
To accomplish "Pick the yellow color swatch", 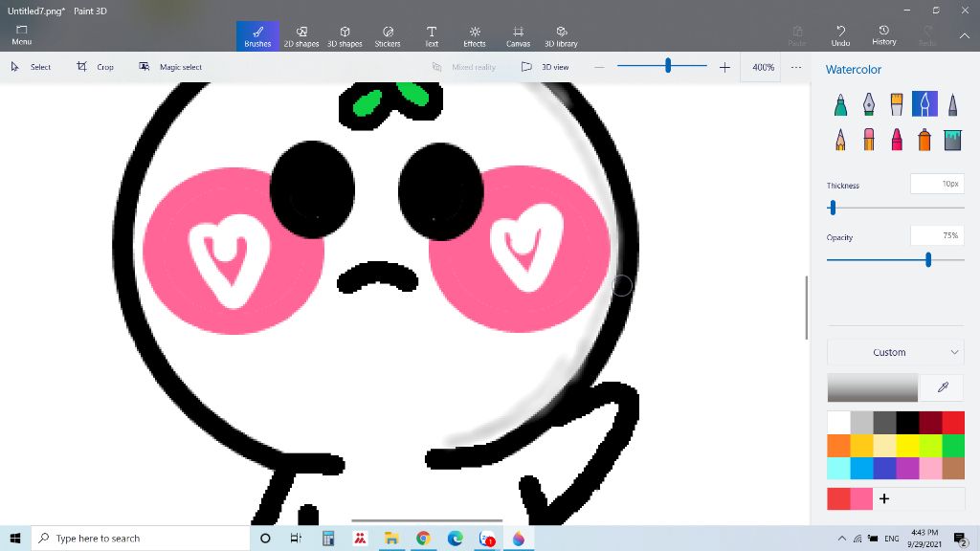I will 907,446.
